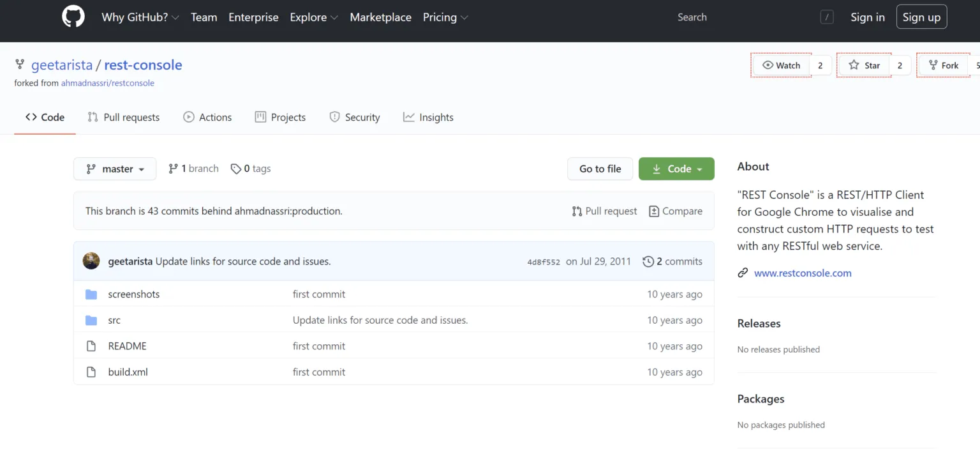Open the README file name
This screenshot has height=449, width=980.
pos(128,346)
